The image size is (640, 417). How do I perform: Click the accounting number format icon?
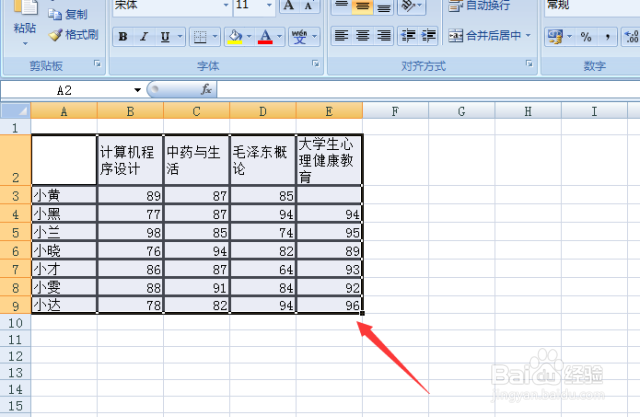point(555,37)
